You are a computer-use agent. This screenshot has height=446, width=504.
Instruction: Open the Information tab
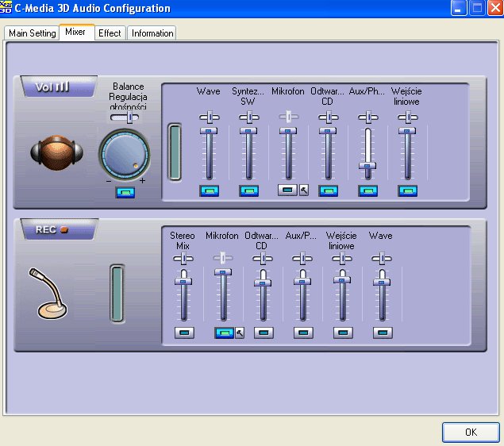point(152,33)
